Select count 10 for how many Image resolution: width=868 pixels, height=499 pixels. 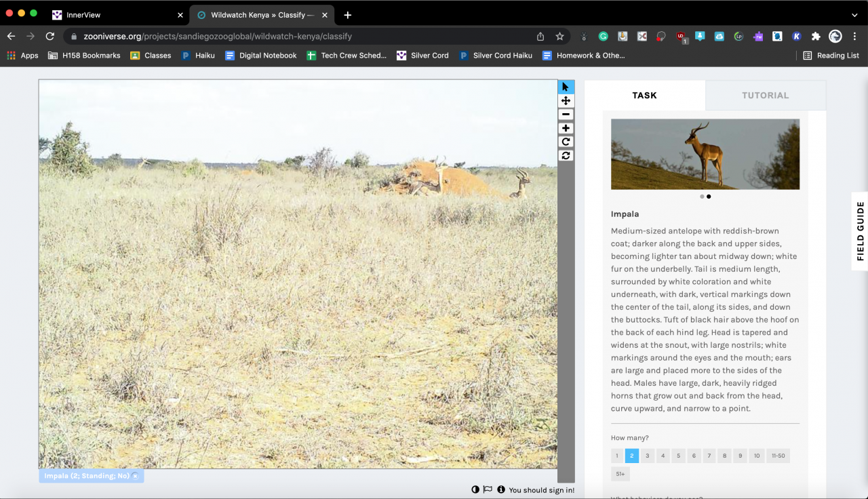(757, 456)
